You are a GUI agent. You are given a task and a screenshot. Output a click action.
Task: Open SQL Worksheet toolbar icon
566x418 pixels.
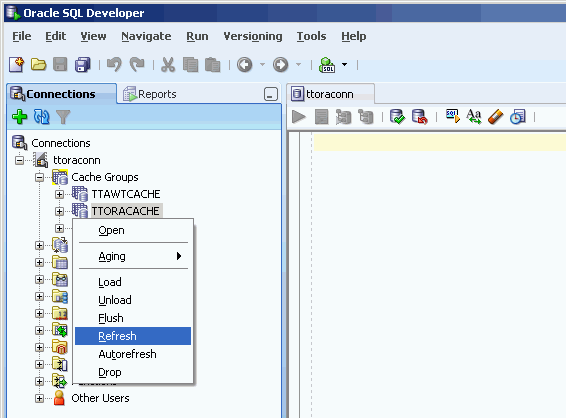327,65
